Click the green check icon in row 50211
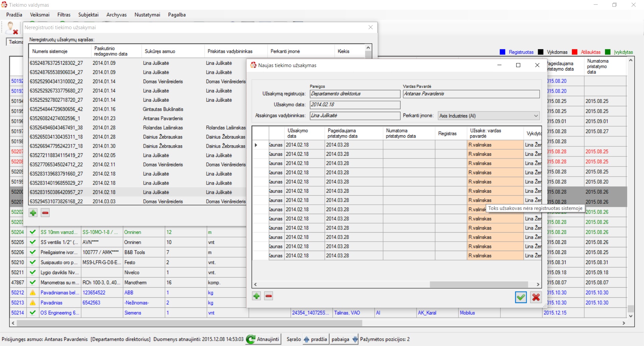Image resolution: width=644 pixels, height=346 pixels. coord(33,273)
